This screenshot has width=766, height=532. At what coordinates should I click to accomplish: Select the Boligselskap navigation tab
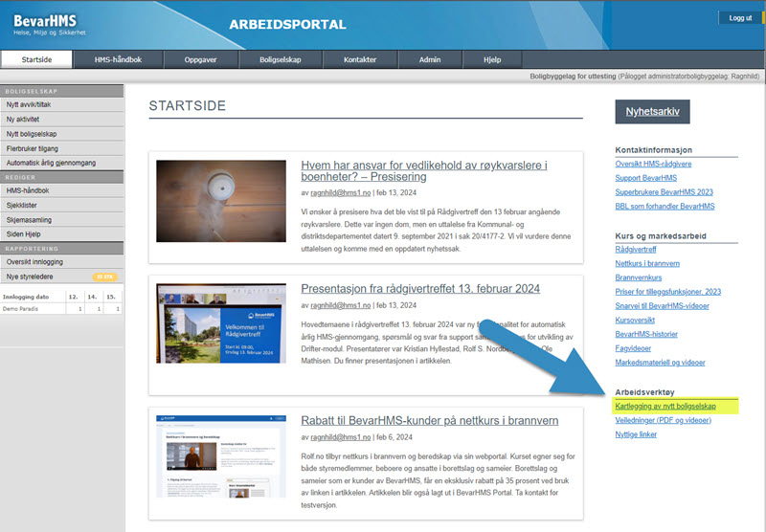(280, 59)
